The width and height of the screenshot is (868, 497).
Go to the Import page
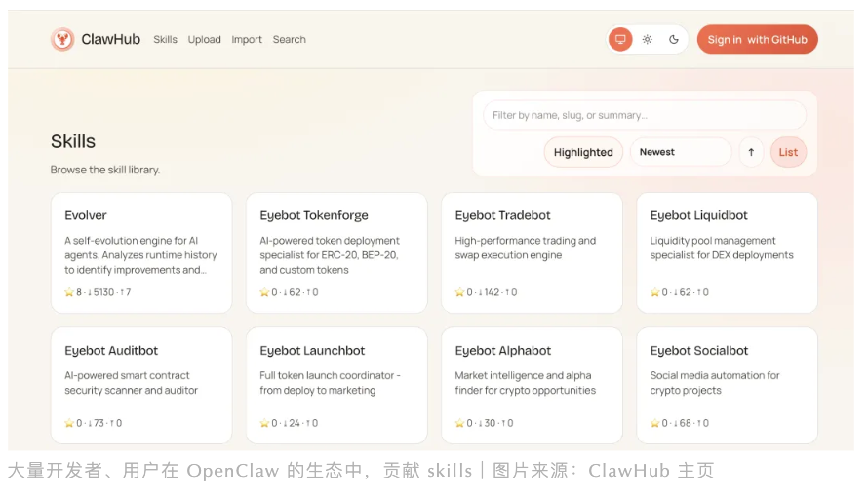(247, 40)
